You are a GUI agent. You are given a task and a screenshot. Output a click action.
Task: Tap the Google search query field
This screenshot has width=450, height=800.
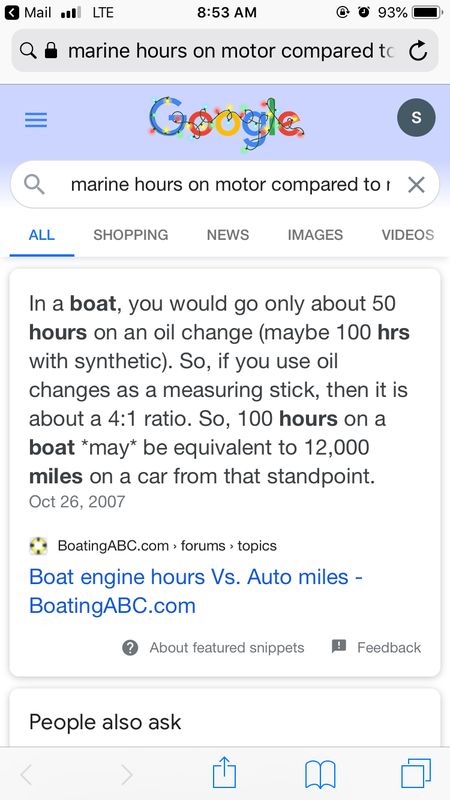pos(231,185)
